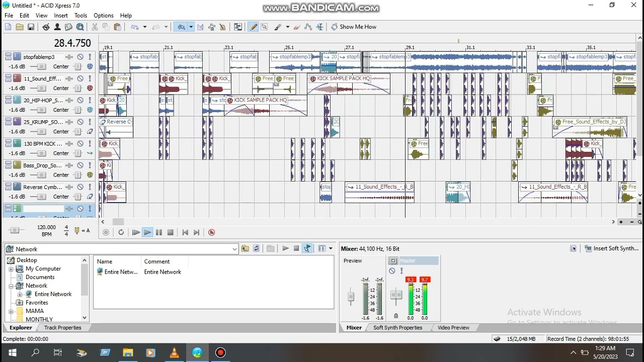The height and width of the screenshot is (362, 644).
Task: Click the project tempo slider
Action: 15,230
